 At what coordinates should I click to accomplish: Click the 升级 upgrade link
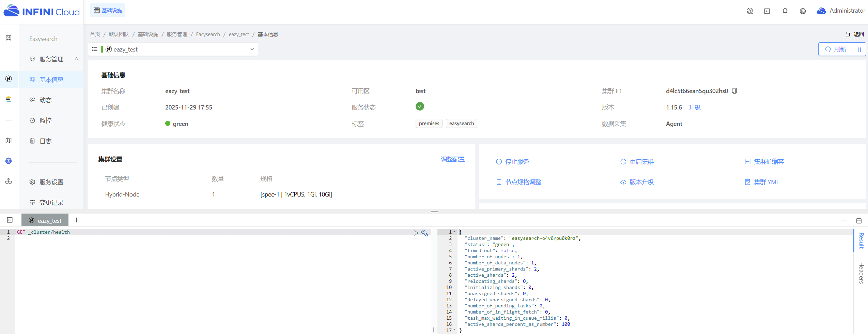(x=694, y=107)
